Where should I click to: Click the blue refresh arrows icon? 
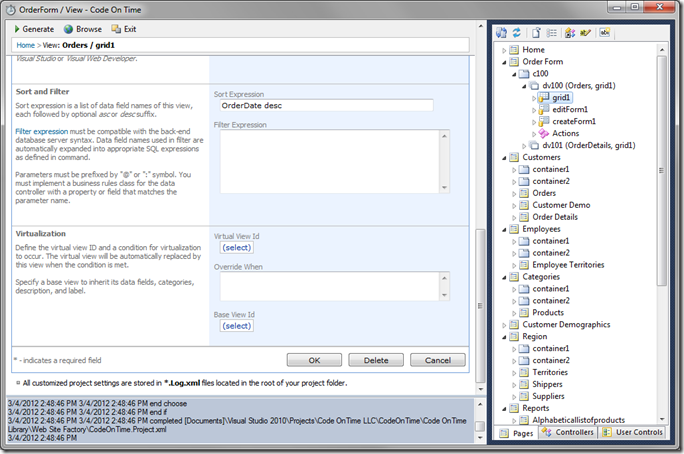tap(516, 33)
